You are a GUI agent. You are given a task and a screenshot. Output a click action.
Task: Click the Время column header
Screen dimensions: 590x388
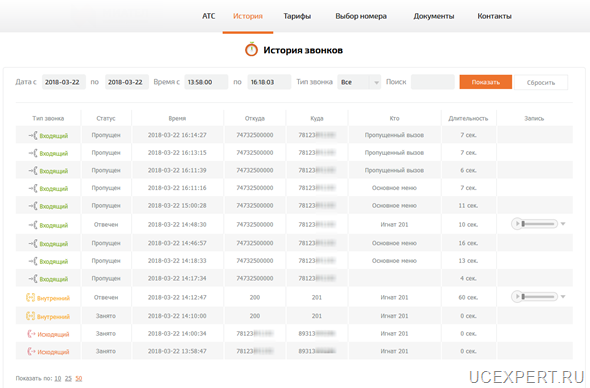(177, 118)
